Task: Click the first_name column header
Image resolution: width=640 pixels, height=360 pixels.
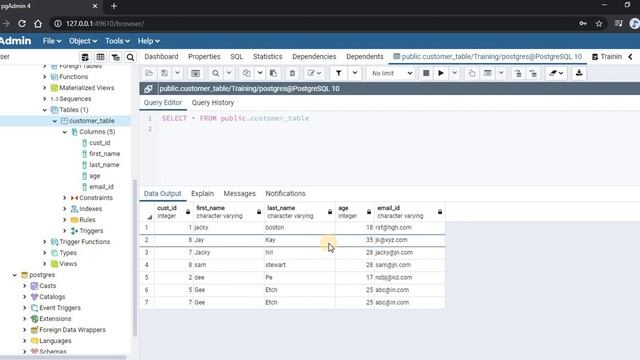Action: 229,212
